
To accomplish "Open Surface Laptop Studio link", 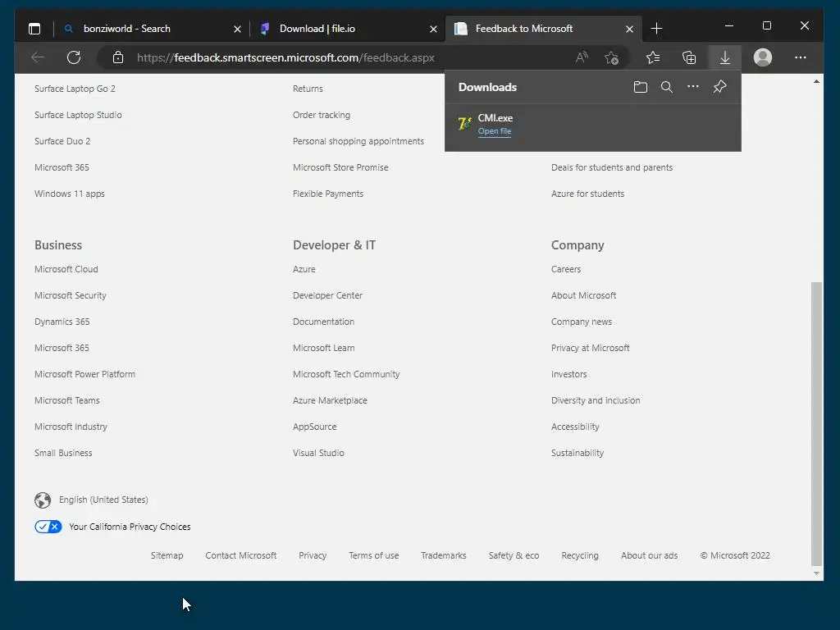I will click(78, 115).
